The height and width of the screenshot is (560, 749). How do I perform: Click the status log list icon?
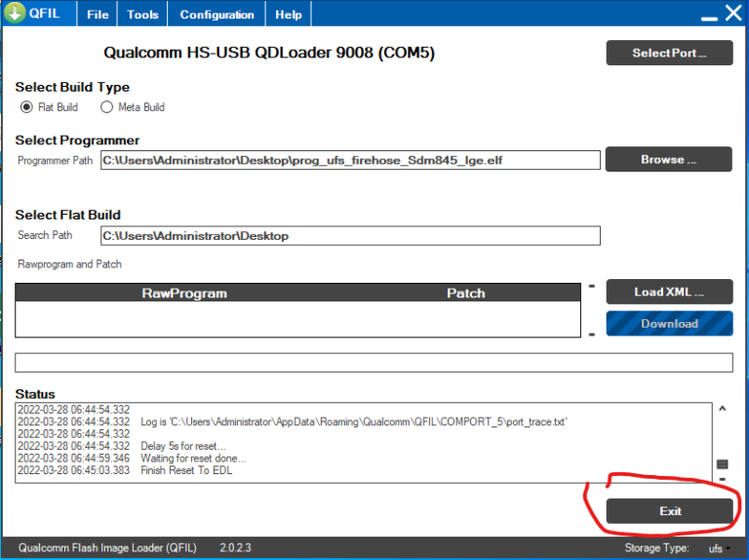point(722,465)
